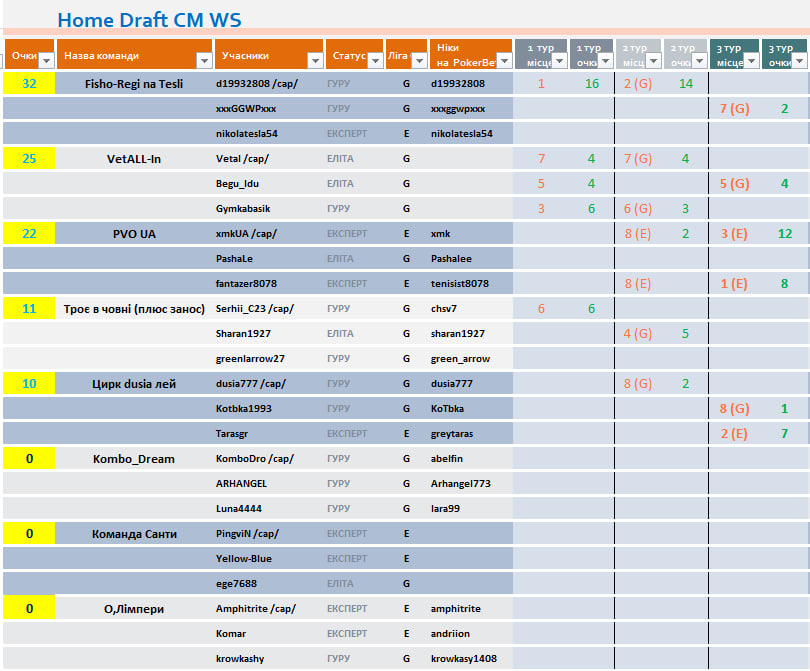The width and height of the screenshot is (810, 671).
Task: Click the nickname cell krowkasy1408
Action: click(464, 659)
